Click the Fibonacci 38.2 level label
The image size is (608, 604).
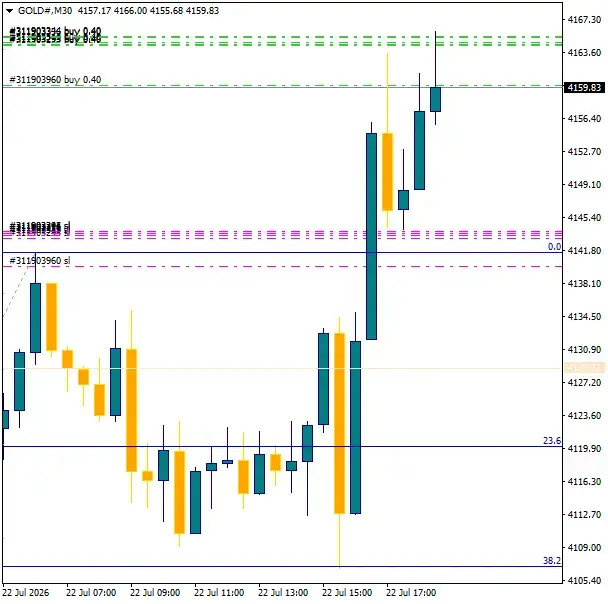click(x=552, y=561)
